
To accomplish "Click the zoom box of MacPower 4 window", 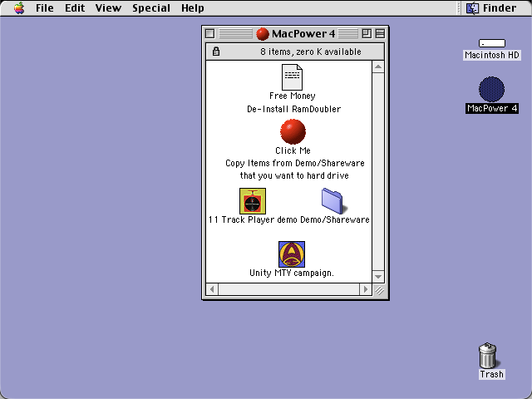I will coord(367,33).
